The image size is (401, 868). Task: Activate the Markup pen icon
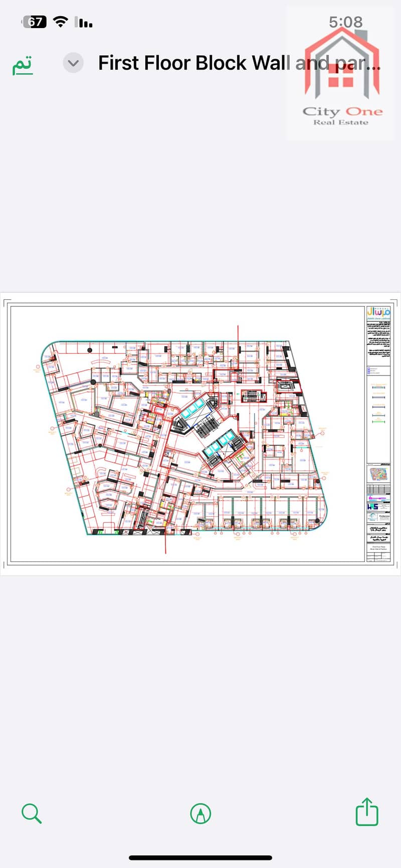click(x=200, y=813)
